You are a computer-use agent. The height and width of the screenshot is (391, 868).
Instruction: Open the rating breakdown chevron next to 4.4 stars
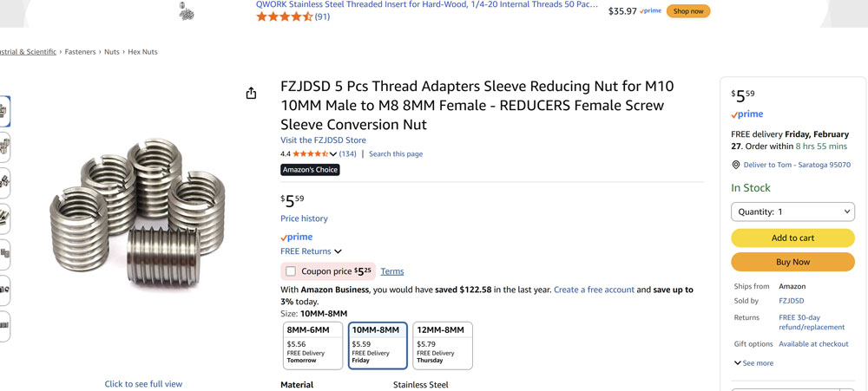pyautogui.click(x=332, y=154)
